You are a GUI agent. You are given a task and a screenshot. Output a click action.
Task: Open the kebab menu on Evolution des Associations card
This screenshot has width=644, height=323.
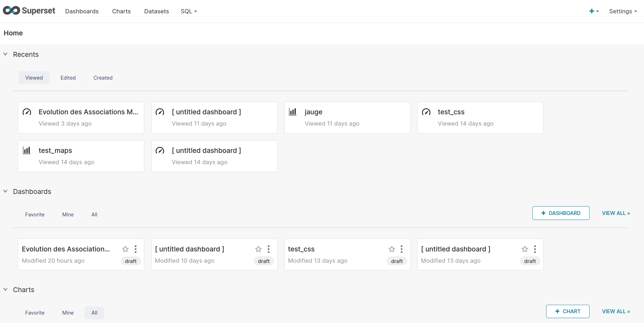135,249
